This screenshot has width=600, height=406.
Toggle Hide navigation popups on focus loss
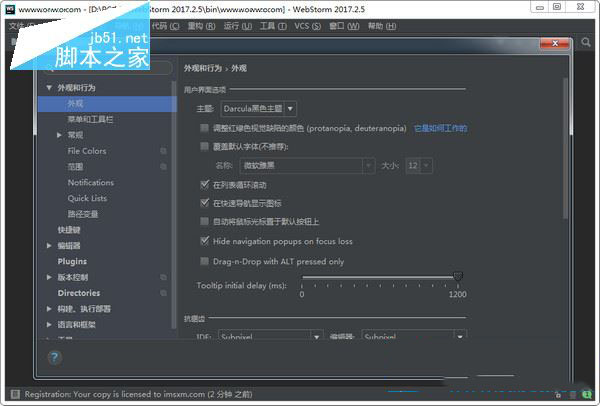[205, 241]
